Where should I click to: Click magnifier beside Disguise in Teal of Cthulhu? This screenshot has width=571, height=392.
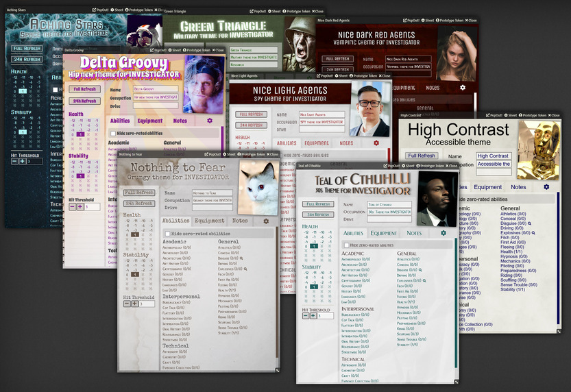tap(420, 270)
